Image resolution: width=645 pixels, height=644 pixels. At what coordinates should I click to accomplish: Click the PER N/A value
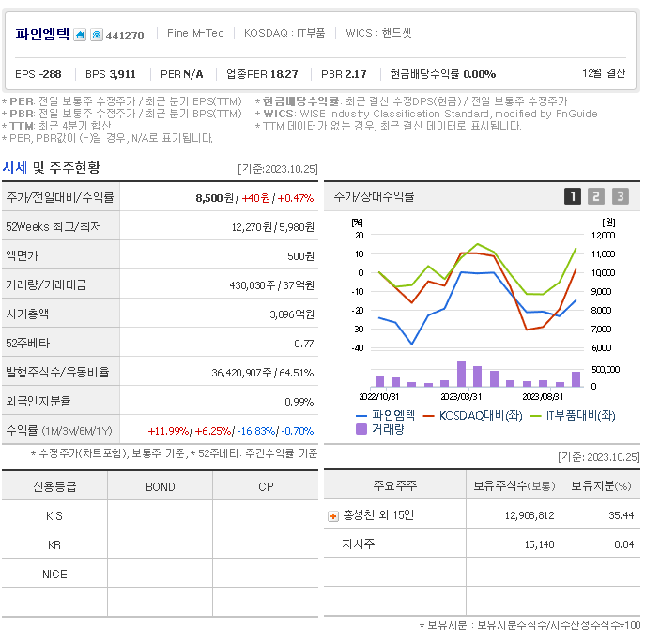182,74
